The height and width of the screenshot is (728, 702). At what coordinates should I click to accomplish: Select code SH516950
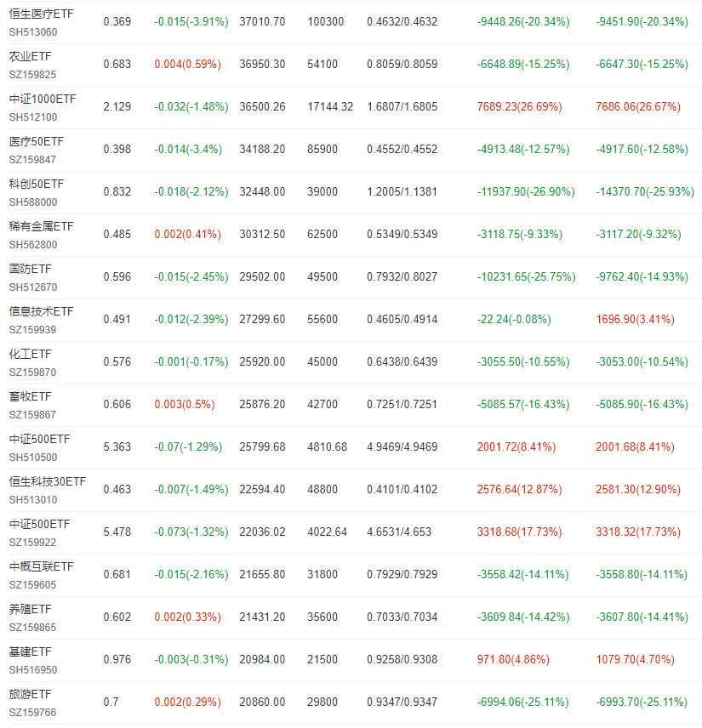pos(33,670)
